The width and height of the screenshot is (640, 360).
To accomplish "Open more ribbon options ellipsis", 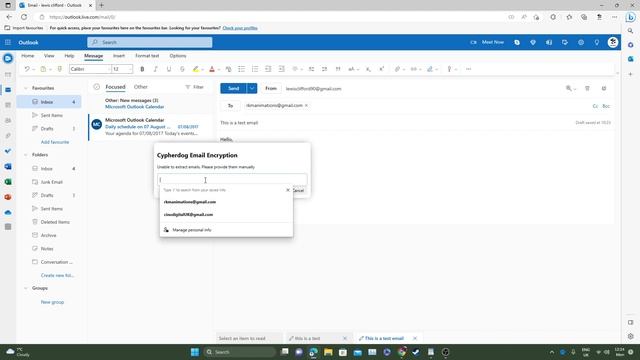I will click(x=469, y=69).
